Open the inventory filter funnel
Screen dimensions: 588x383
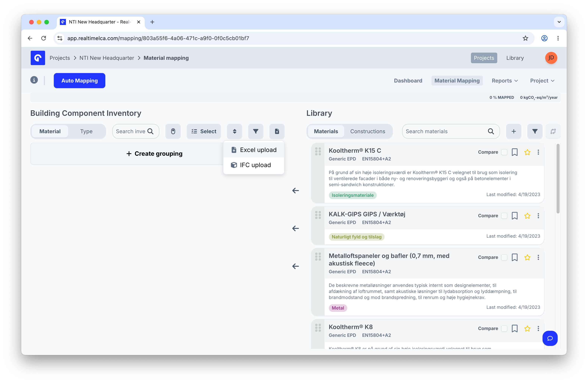(x=256, y=131)
